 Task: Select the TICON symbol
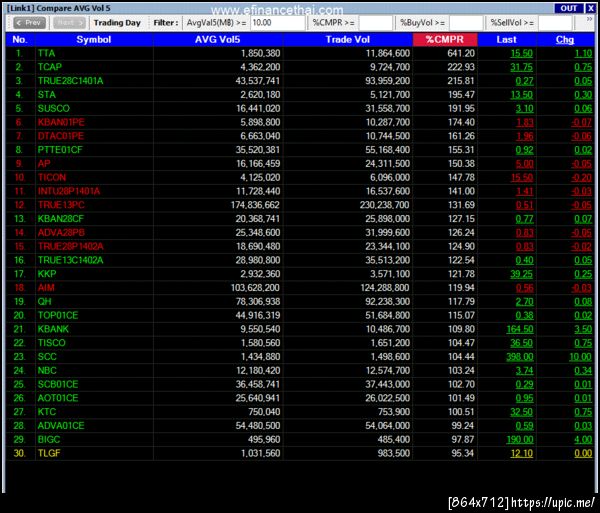pyautogui.click(x=52, y=177)
